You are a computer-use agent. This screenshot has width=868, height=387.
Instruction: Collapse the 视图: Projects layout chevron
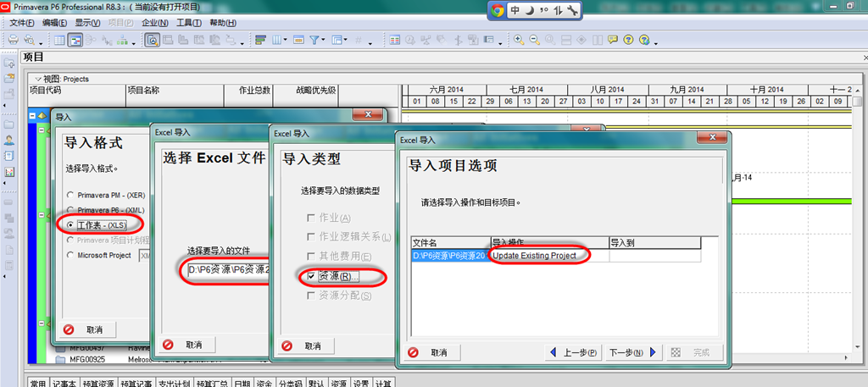[38, 79]
